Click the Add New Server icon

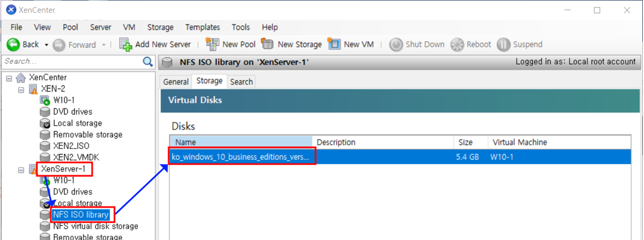(126, 44)
